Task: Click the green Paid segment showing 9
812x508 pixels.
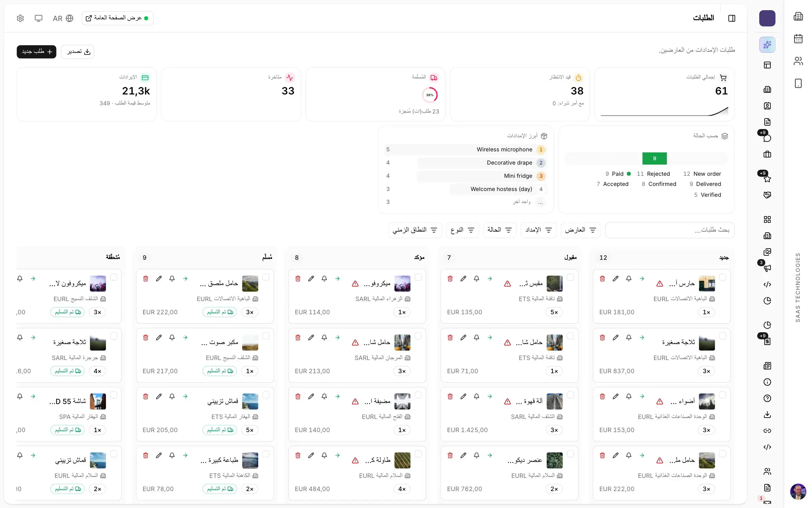Action: (654, 158)
